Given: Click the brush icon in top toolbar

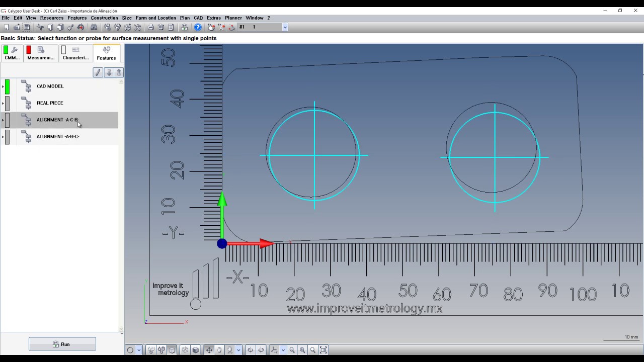Looking at the screenshot, I should pyautogui.click(x=70, y=27).
